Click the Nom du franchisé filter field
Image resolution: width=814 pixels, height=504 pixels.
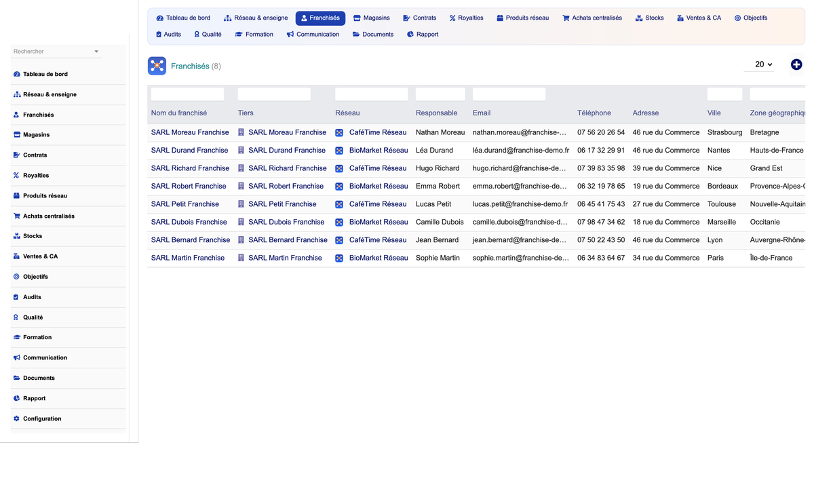coord(187,94)
